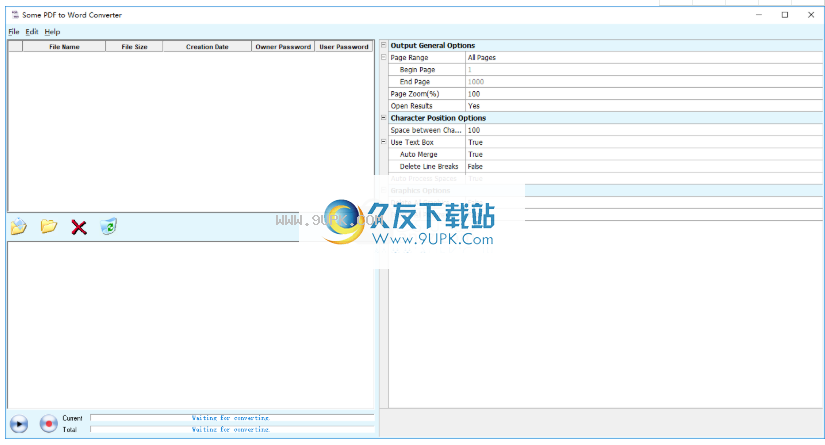
Task: Click the Open Results Yes value
Action: tap(644, 106)
